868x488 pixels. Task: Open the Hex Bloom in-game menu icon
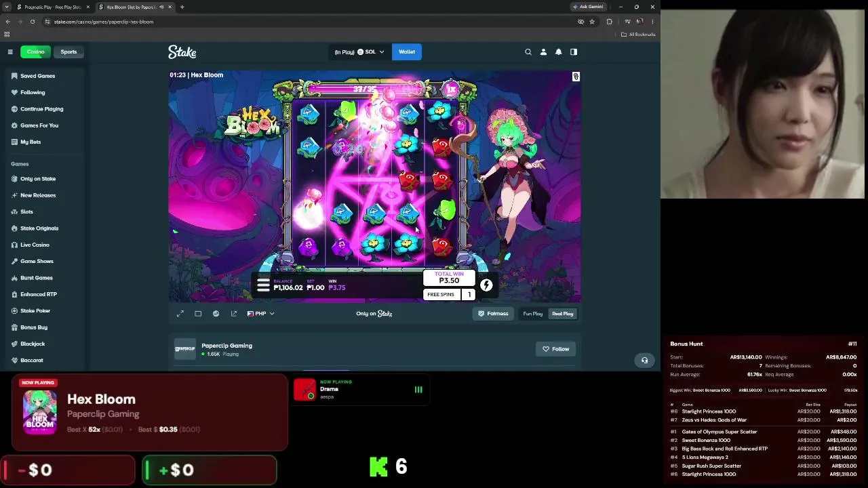coord(263,285)
